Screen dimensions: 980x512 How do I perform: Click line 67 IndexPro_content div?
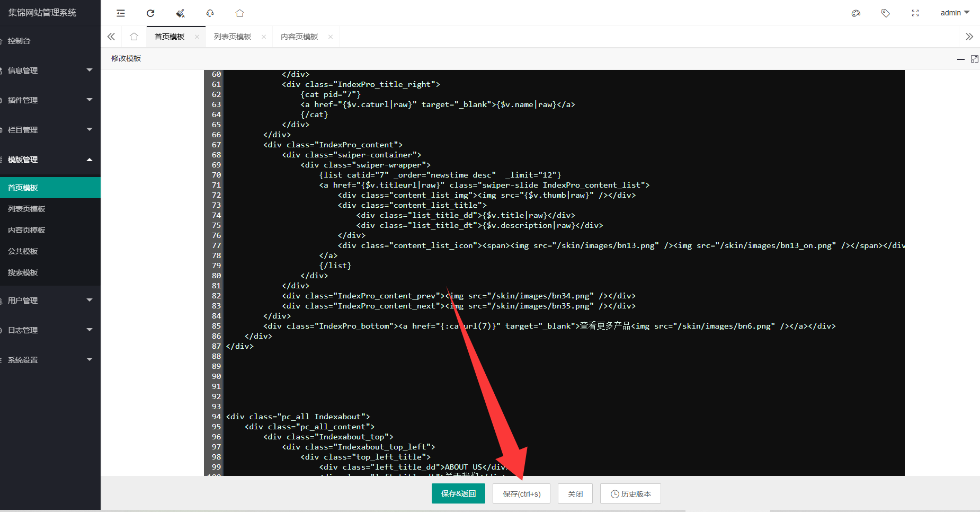tap(333, 145)
